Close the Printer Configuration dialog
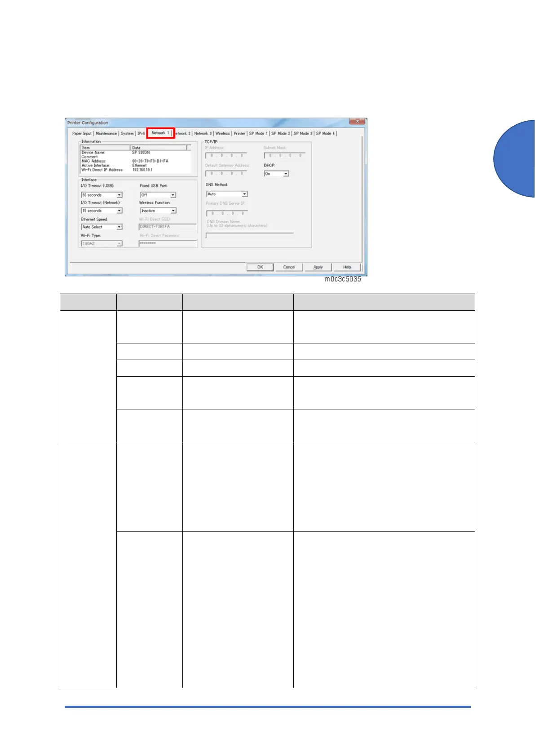 point(357,122)
